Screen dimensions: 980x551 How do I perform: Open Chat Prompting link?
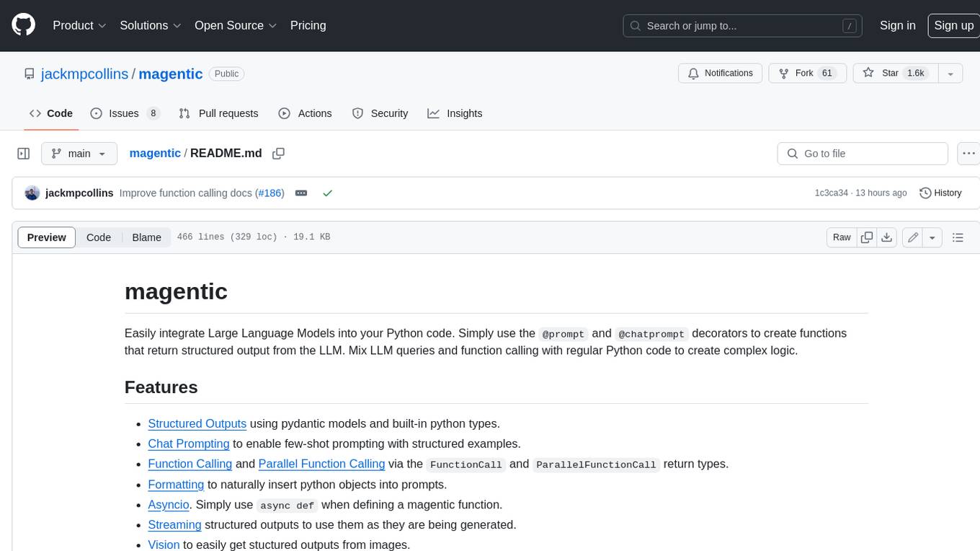pos(189,444)
